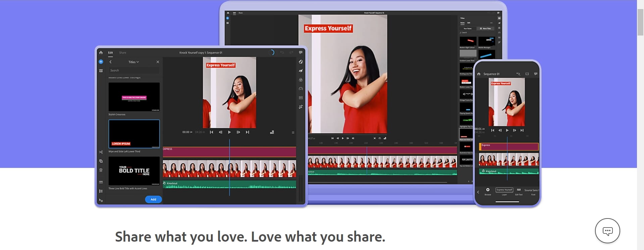Click the aspect ratio icon right of tablet playback

point(272,132)
